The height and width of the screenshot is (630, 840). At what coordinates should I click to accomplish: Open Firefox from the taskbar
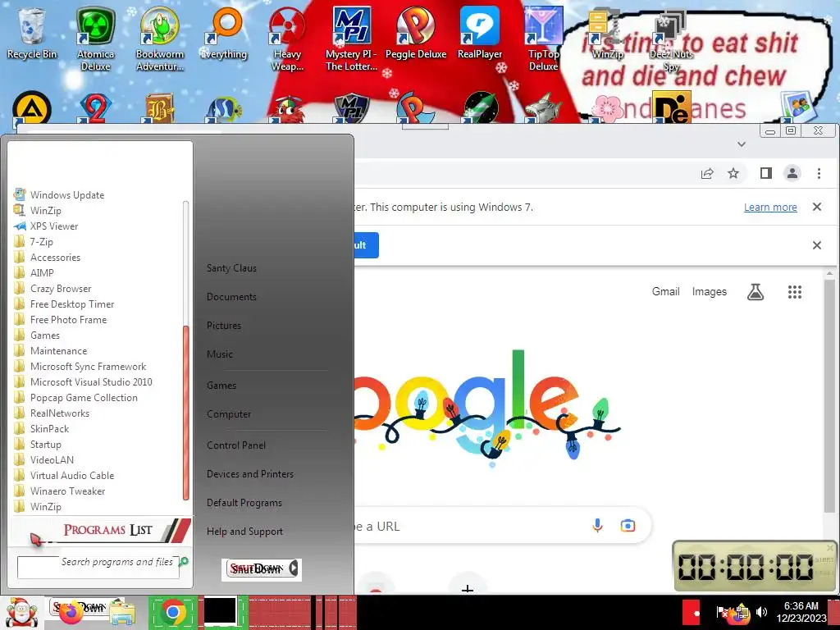tap(71, 613)
